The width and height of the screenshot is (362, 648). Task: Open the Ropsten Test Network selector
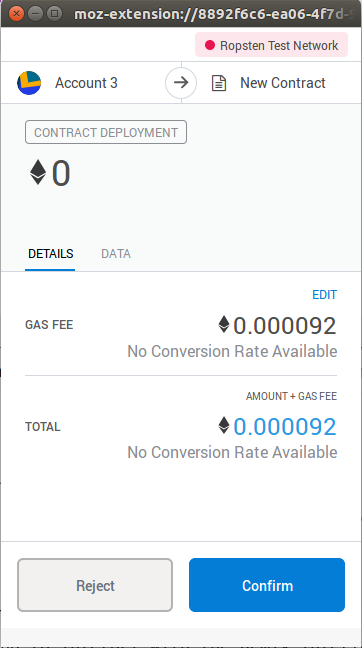(x=272, y=45)
